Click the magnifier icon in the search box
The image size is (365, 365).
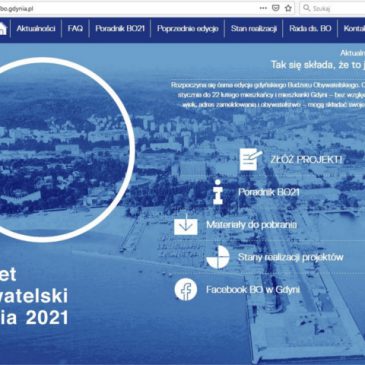[x=306, y=8]
